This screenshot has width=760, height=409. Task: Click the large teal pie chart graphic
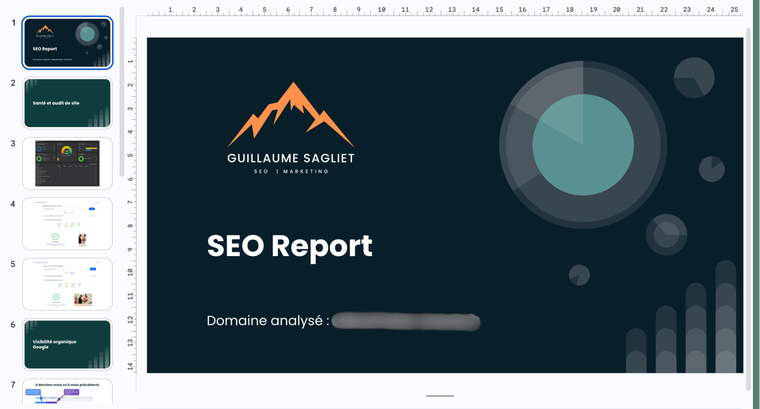(583, 145)
